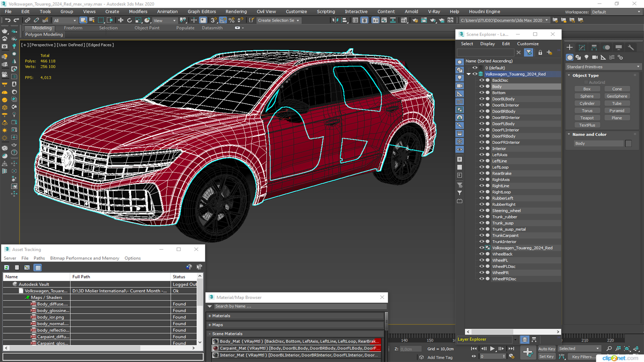Activate the Select and Rotate tool

coord(129,20)
